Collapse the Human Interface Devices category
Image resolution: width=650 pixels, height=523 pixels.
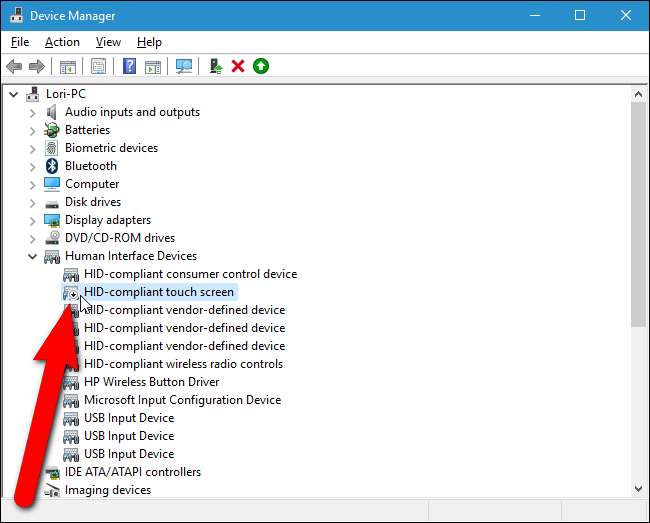pos(32,256)
